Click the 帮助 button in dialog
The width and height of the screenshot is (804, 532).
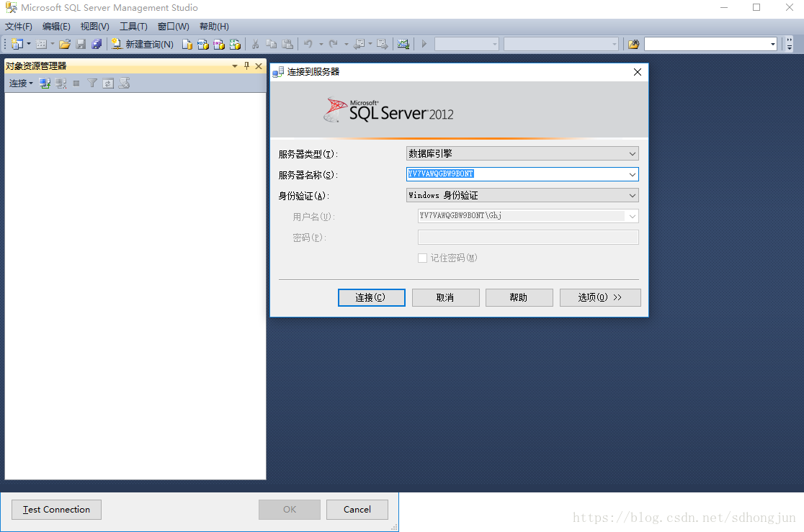(519, 298)
